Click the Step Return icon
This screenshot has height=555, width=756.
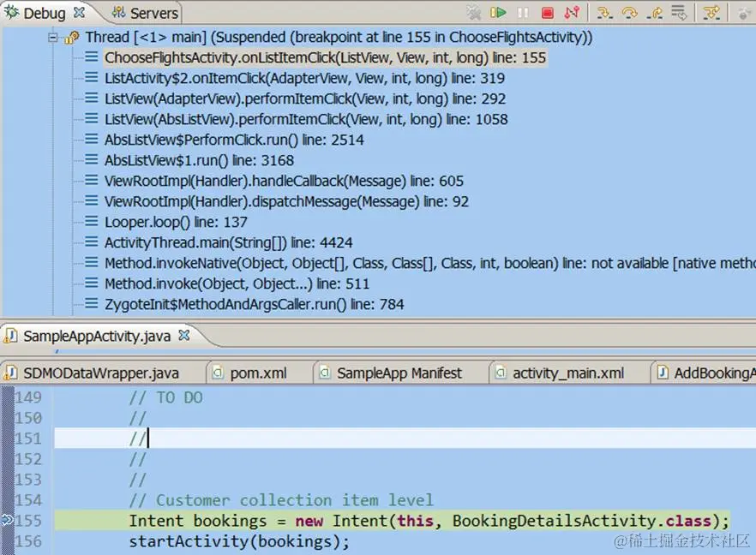click(654, 13)
